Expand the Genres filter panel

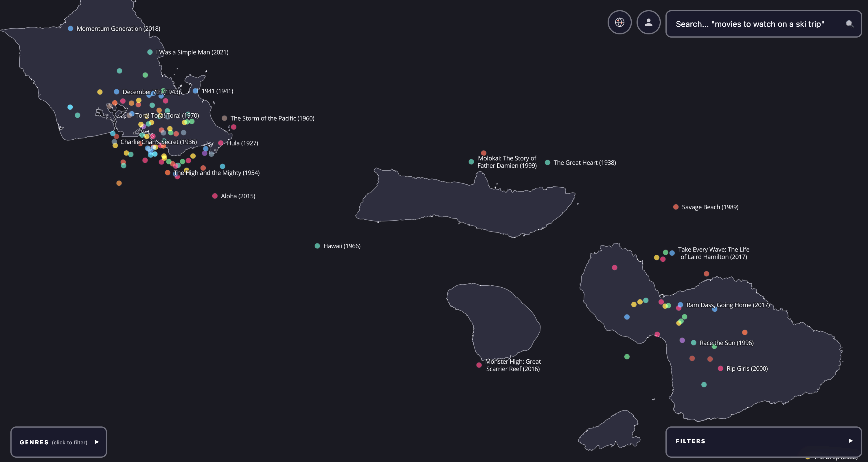tap(54, 442)
